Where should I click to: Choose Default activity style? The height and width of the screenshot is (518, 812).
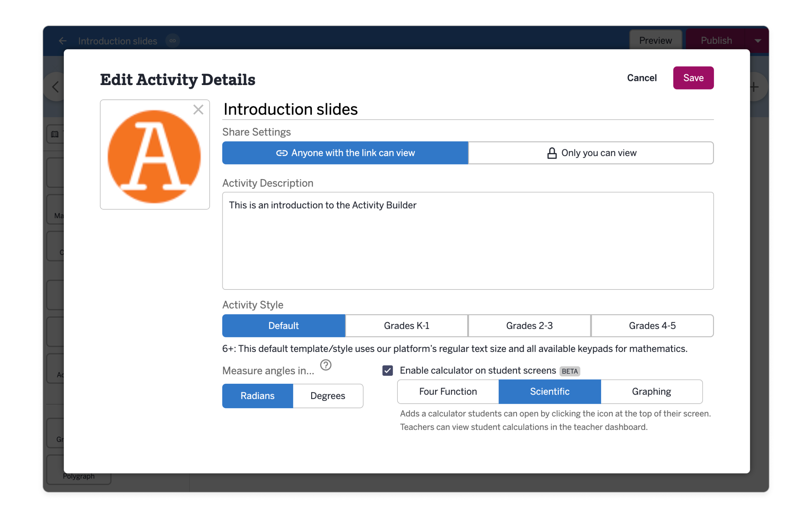(x=284, y=326)
